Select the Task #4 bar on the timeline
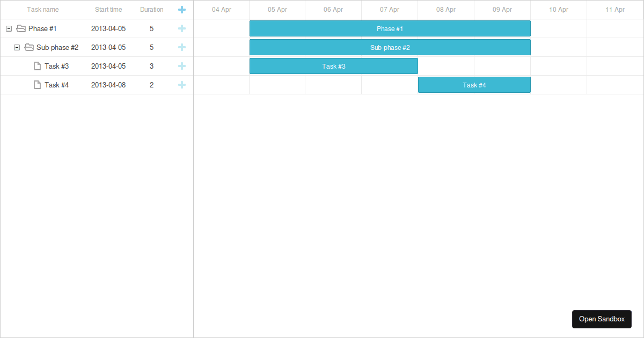 (x=474, y=85)
